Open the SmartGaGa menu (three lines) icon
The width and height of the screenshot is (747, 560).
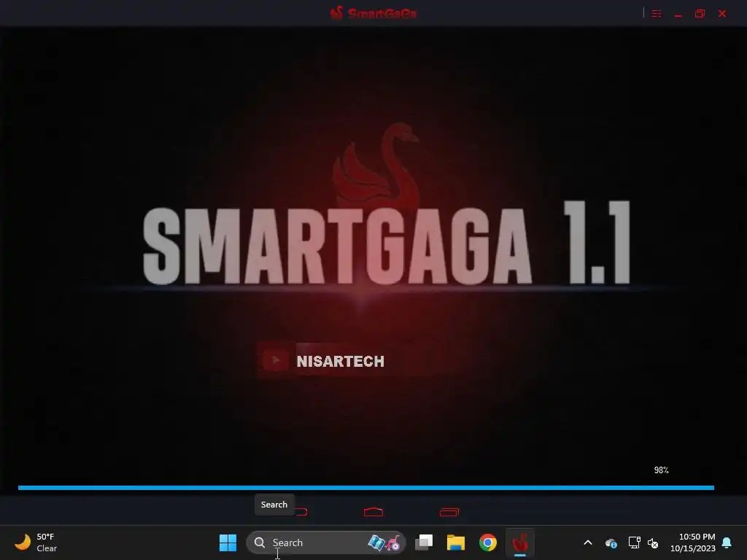click(657, 13)
